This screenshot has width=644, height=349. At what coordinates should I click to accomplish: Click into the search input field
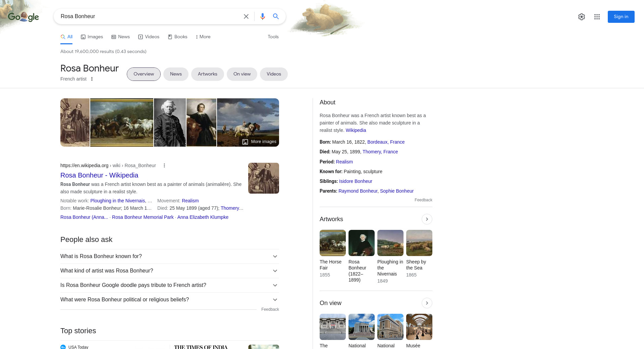(x=148, y=16)
